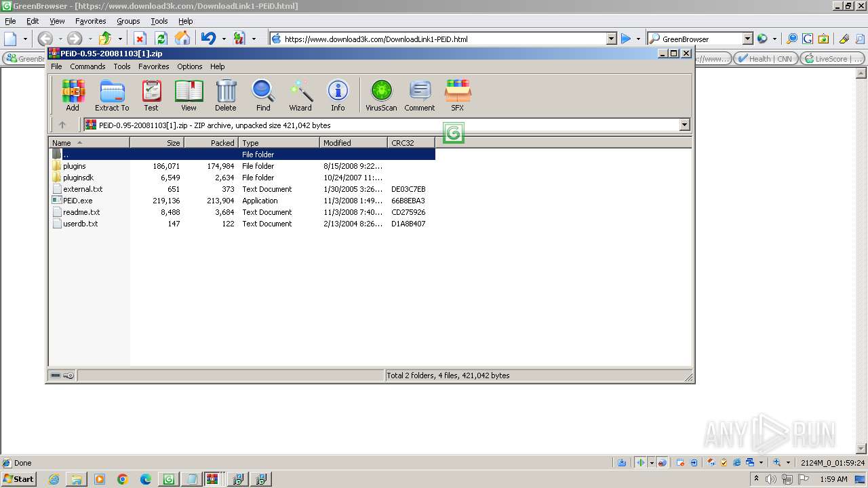Viewport: 868px width, 488px height.
Task: Run the Test archive tool
Action: click(151, 95)
